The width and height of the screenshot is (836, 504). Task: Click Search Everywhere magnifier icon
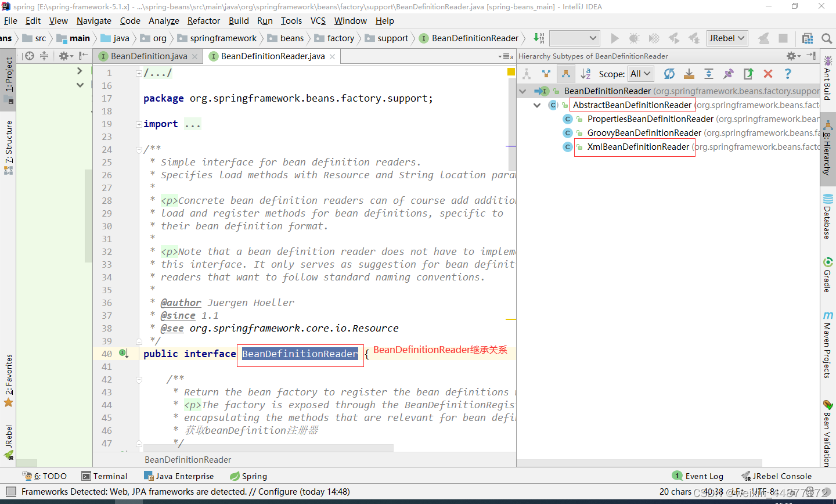(x=827, y=38)
